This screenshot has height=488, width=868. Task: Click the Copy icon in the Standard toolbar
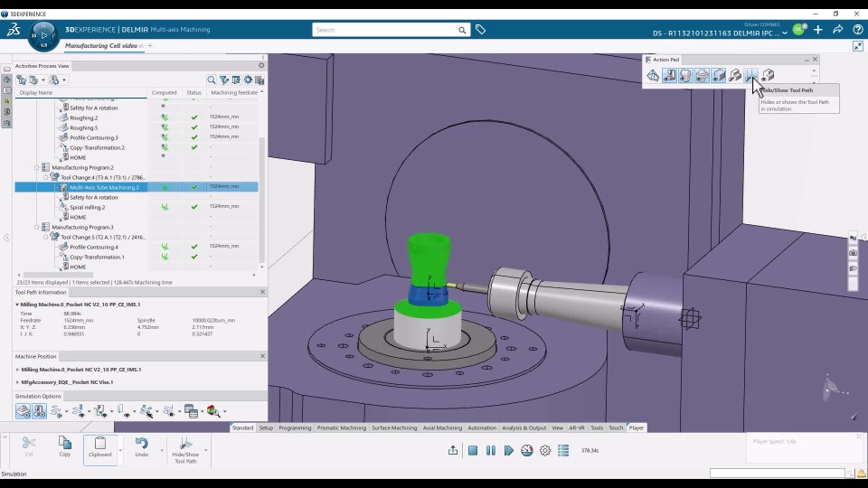(65, 446)
